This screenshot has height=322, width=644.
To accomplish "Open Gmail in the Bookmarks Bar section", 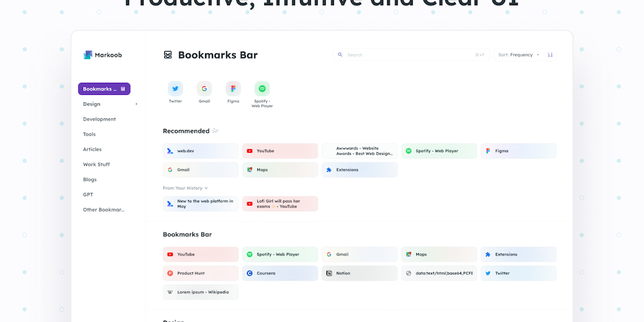I will (360, 254).
